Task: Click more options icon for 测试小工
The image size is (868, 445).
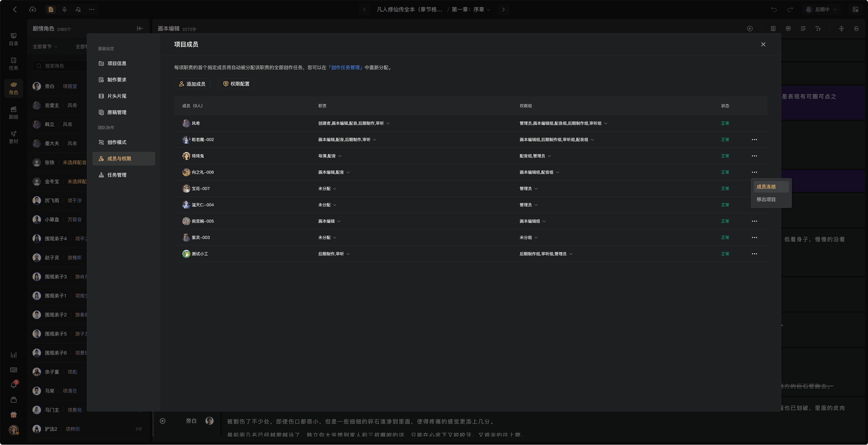Action: click(x=754, y=254)
